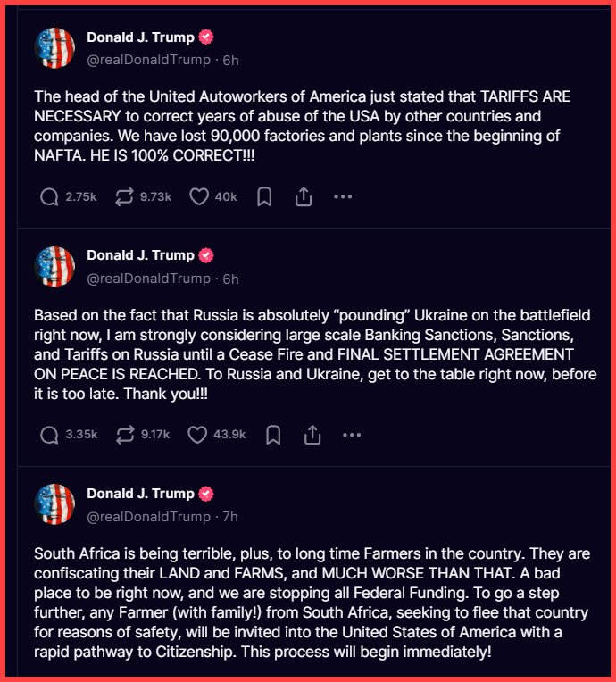Like the post with 43.9k likes
Viewport: 616px width, 682px height.
point(198,435)
